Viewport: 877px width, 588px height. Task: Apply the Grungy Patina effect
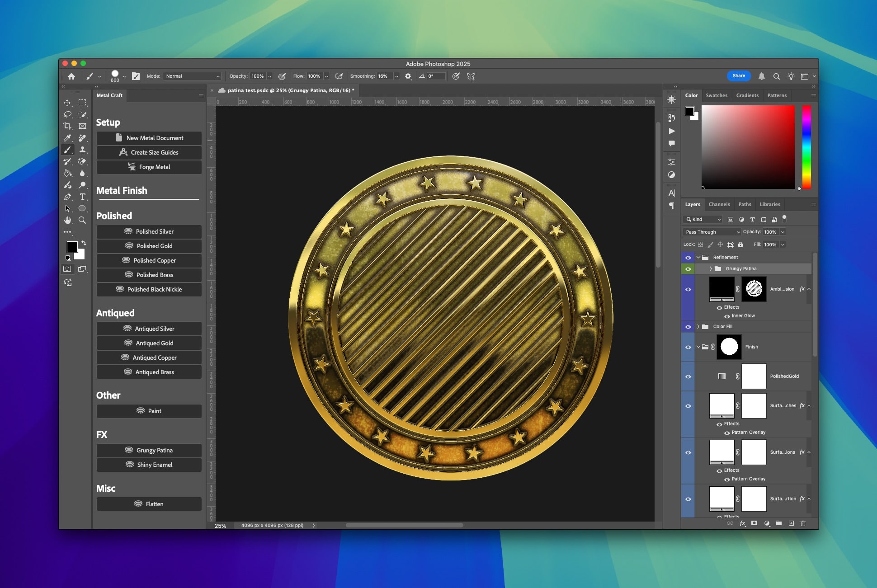(x=149, y=450)
